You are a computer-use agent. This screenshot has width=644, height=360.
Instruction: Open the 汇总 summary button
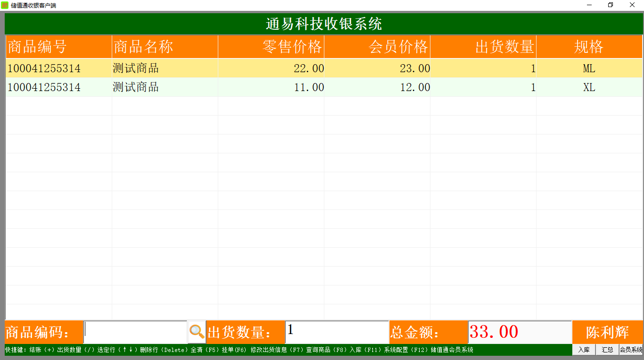tap(607, 350)
